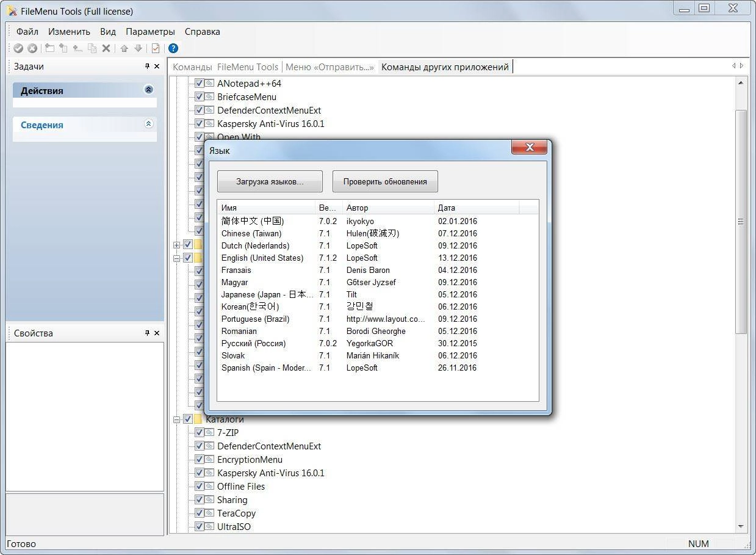Click the Move up arrow toolbar icon
The height and width of the screenshot is (555, 756).
(x=124, y=48)
